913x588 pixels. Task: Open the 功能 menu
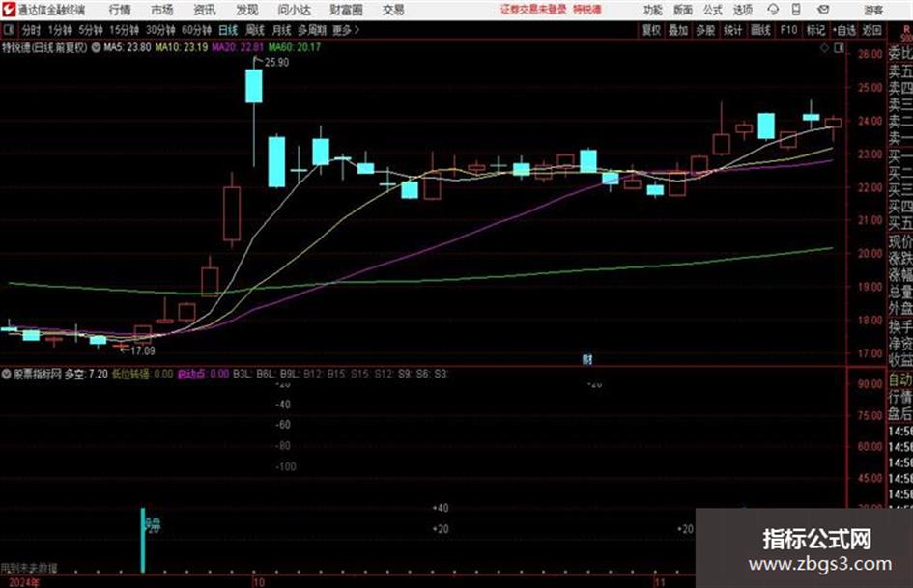[653, 10]
